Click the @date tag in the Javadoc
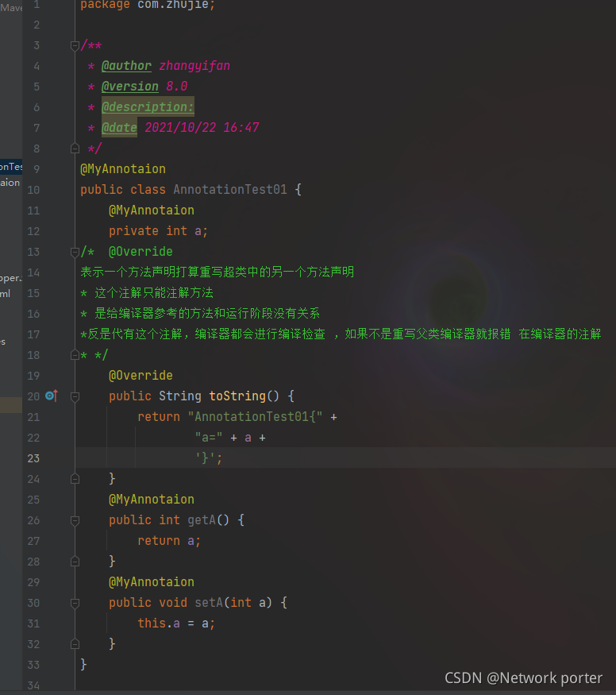Image resolution: width=616 pixels, height=695 pixels. point(119,128)
